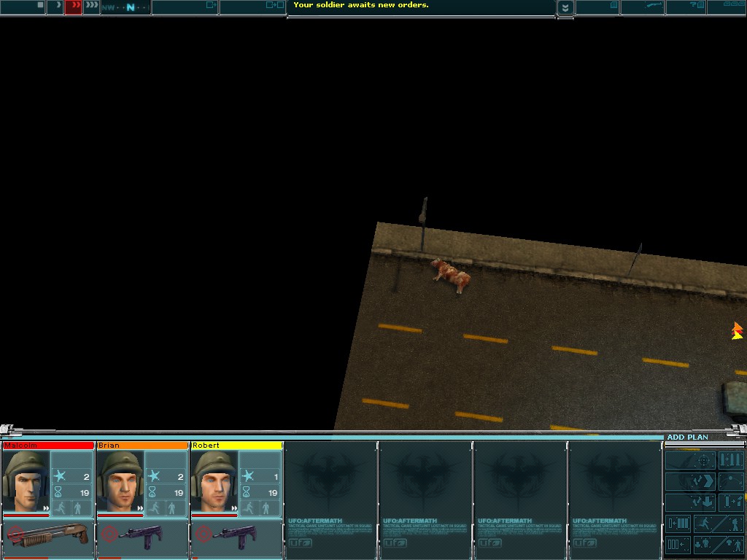Click the status message 'Your soldier awaits new orders.'
The width and height of the screenshot is (747, 560).
pos(360,5)
